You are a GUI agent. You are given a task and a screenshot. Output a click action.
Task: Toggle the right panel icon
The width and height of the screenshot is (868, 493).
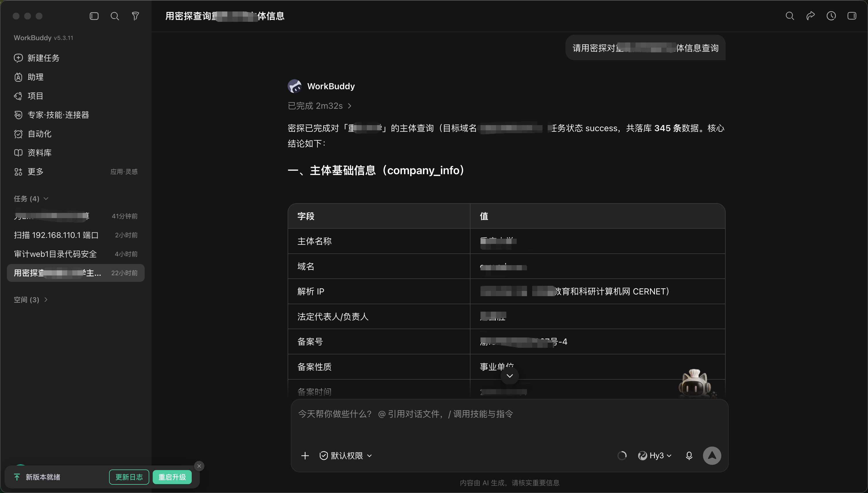pyautogui.click(x=852, y=16)
